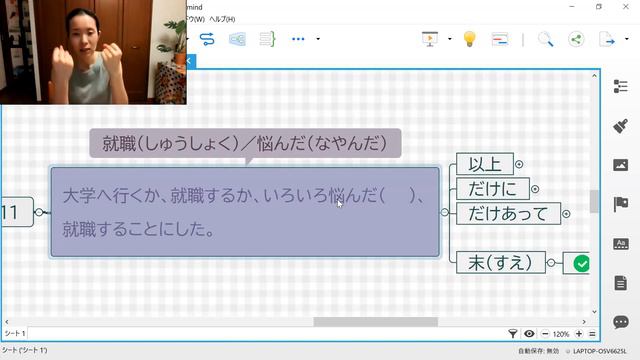Viewport: 640px width, 360px height.
Task: Collapse the main question topic's answers
Action: (445, 212)
